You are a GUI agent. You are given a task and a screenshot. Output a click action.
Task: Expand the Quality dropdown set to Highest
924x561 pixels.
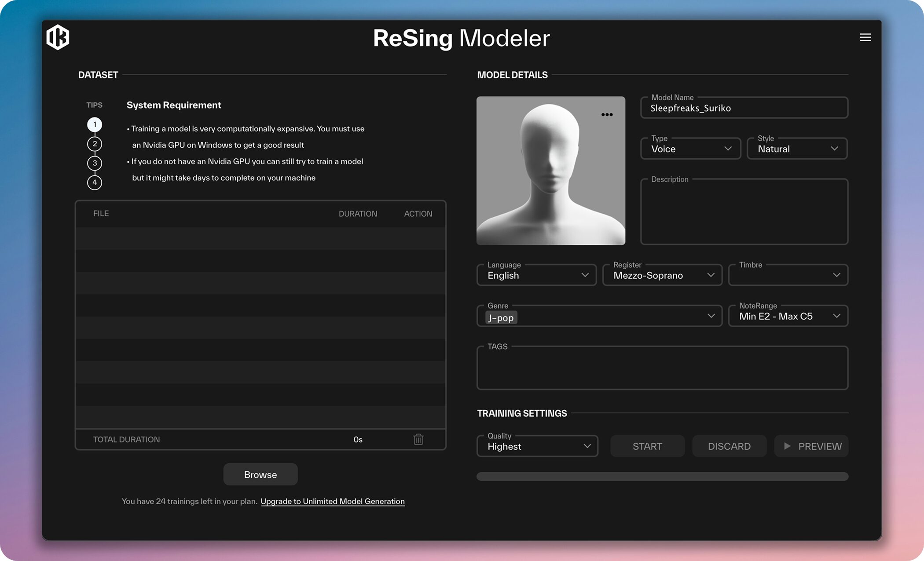point(537,446)
